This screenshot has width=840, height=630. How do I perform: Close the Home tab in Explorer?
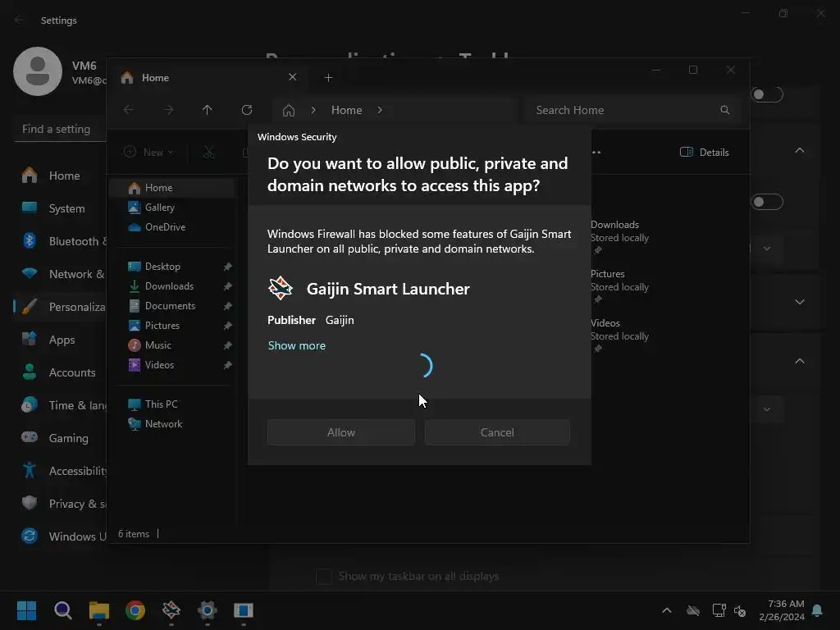[x=293, y=77]
